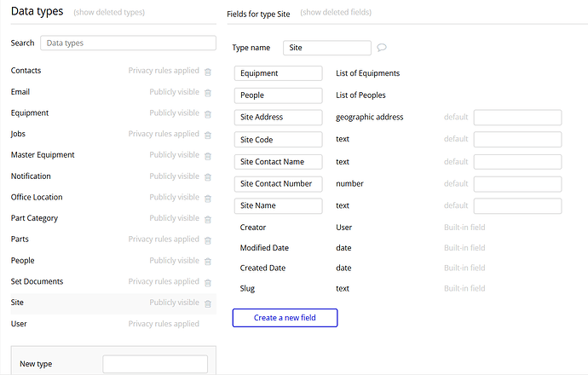Open comment bubble next to Type name
The height and width of the screenshot is (375, 588).
[x=382, y=49]
